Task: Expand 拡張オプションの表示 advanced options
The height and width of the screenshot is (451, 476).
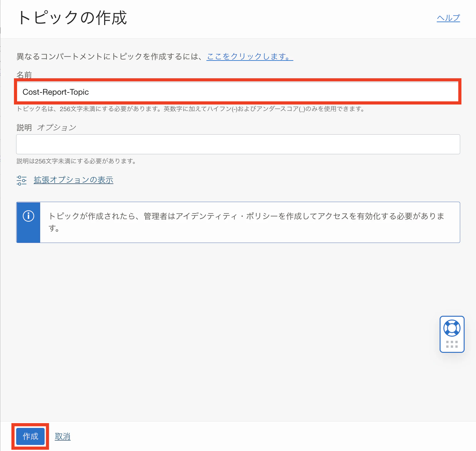Action: tap(73, 180)
